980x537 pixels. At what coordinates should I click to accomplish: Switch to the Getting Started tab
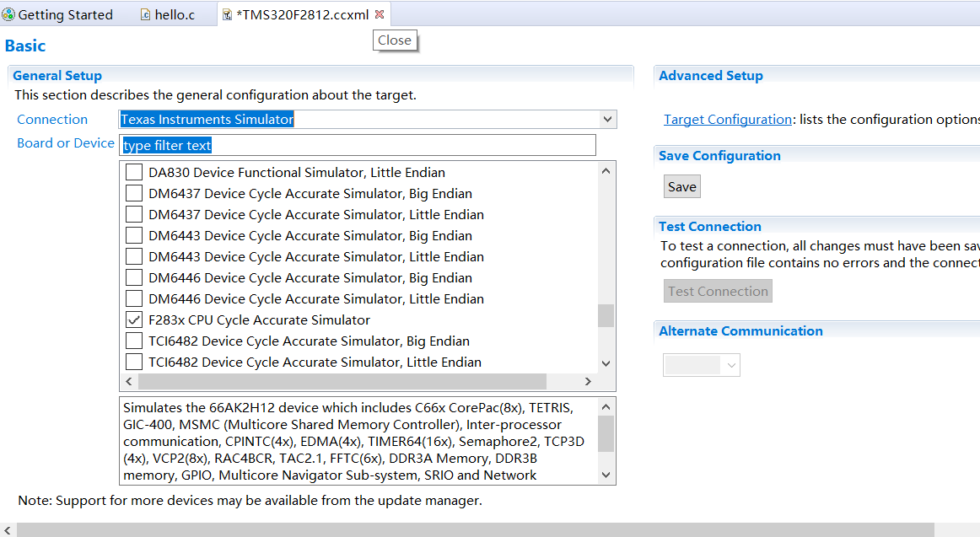(65, 14)
